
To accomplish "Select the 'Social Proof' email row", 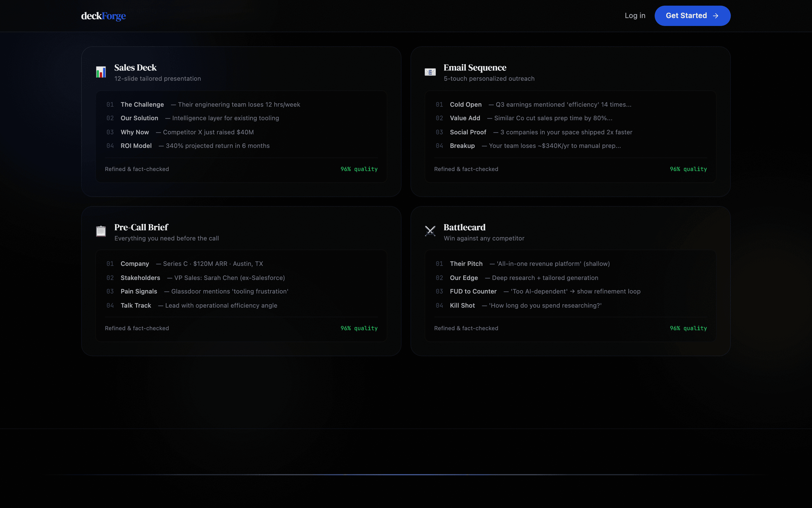I will [x=570, y=132].
